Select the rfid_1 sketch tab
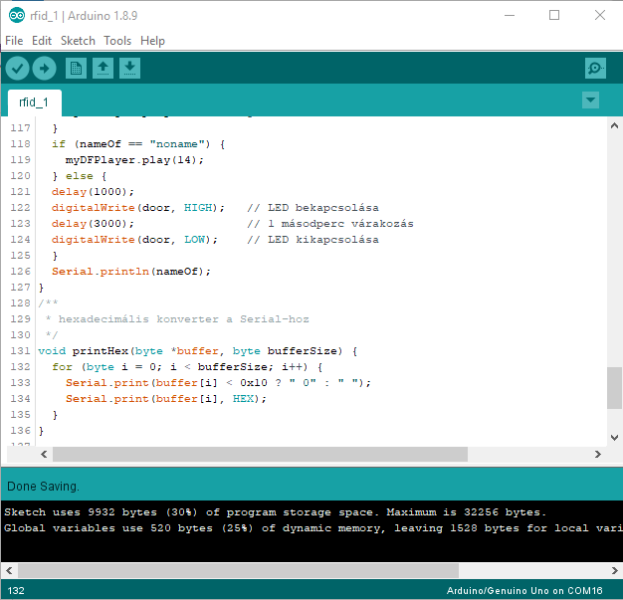623x600 pixels. tap(35, 102)
